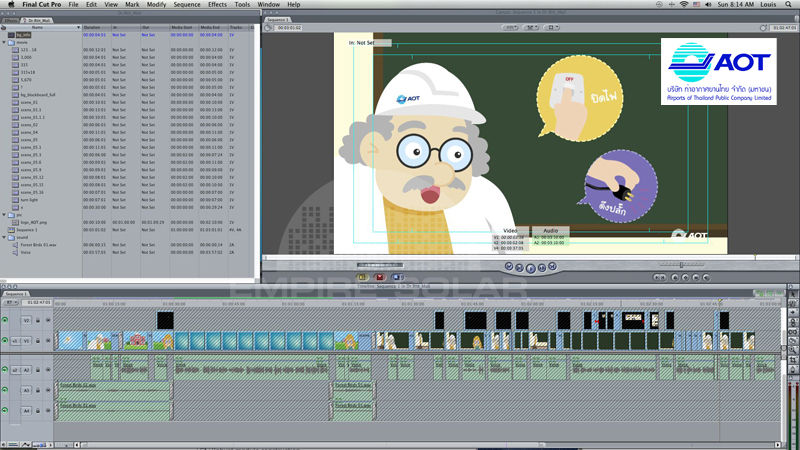
Task: Select the Pen tool in tool palette
Action: [793, 369]
